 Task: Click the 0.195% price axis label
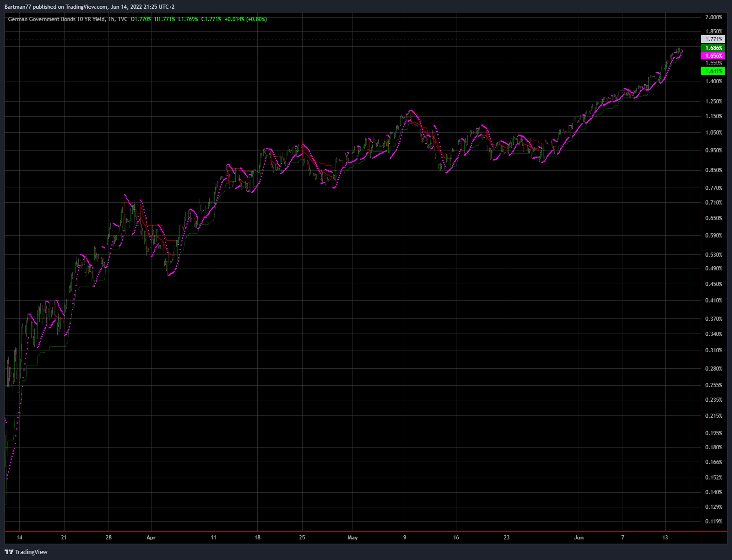coord(714,433)
